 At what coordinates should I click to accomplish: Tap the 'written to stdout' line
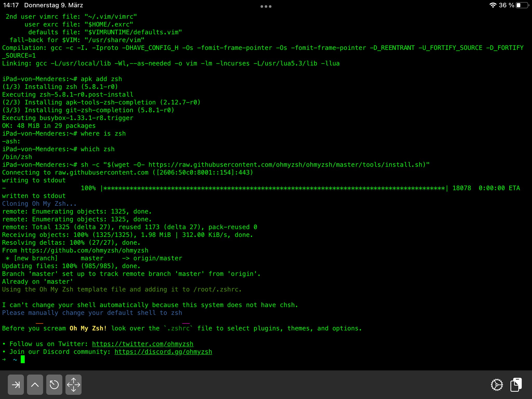(34, 196)
